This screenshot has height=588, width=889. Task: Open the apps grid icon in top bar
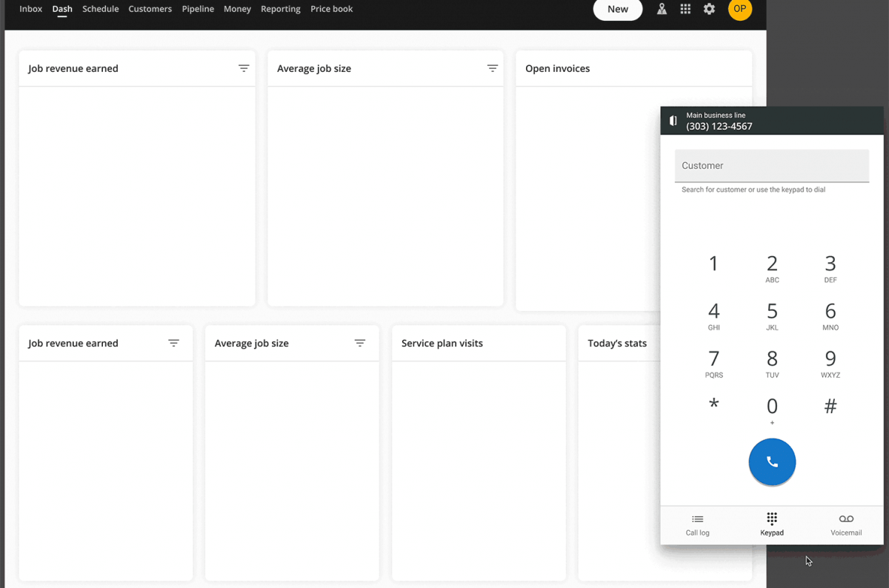coord(685,9)
